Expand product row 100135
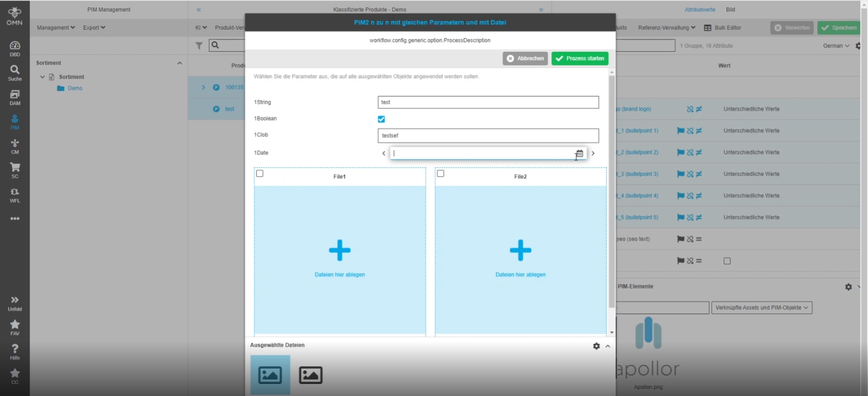 204,88
